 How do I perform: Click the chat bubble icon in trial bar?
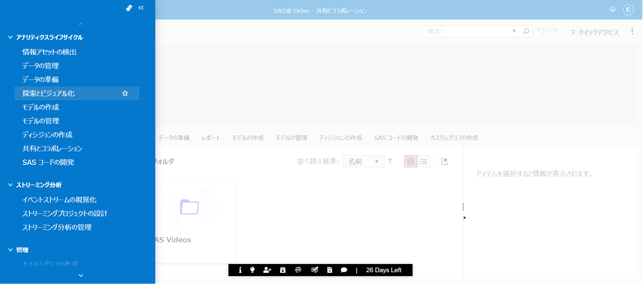344,270
